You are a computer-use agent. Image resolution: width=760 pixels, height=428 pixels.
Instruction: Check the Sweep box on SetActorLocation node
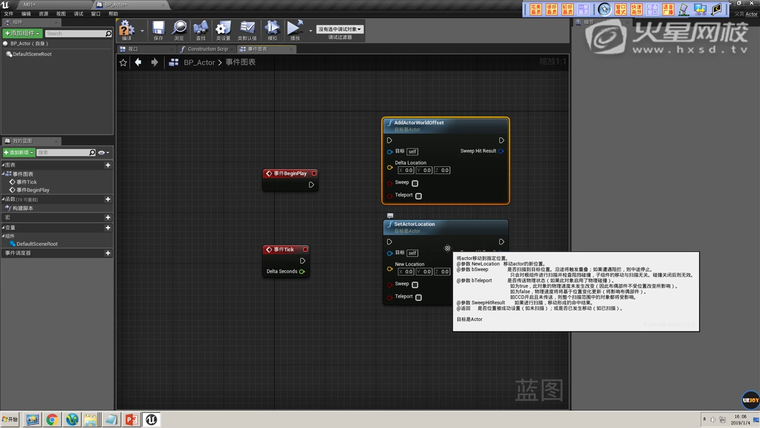pyautogui.click(x=415, y=284)
